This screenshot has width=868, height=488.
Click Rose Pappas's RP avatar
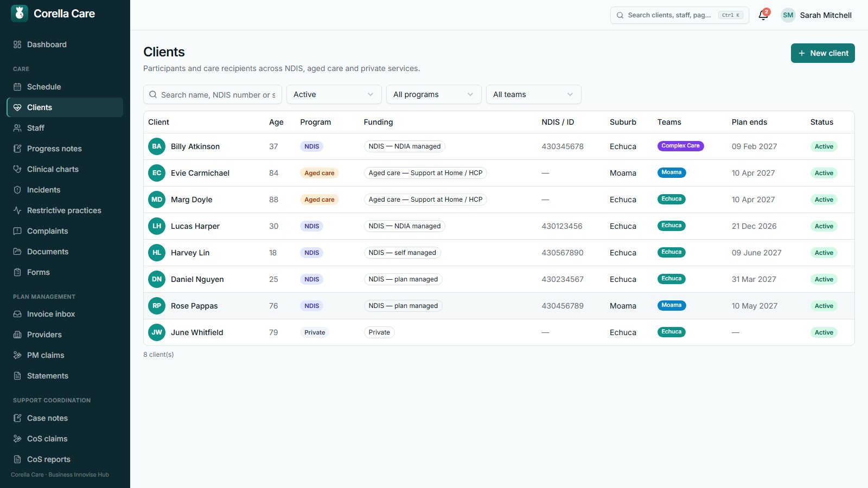coord(157,306)
